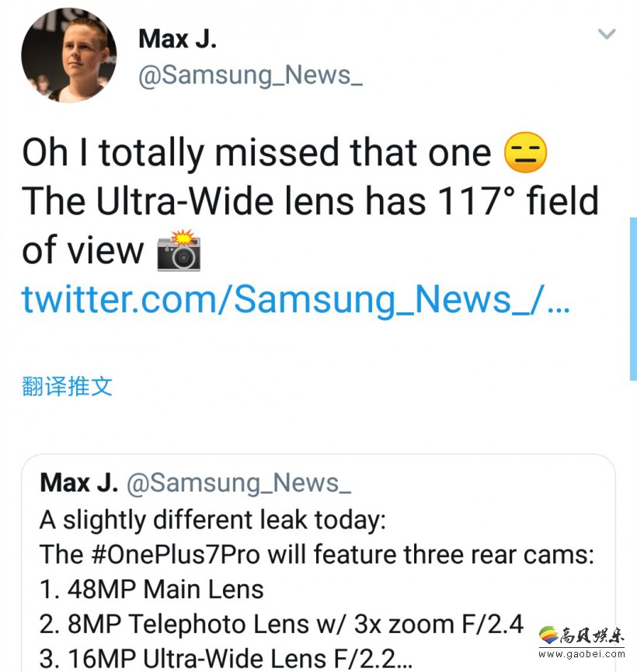Open Max J. display name at top
The width and height of the screenshot is (637, 672).
[x=177, y=39]
